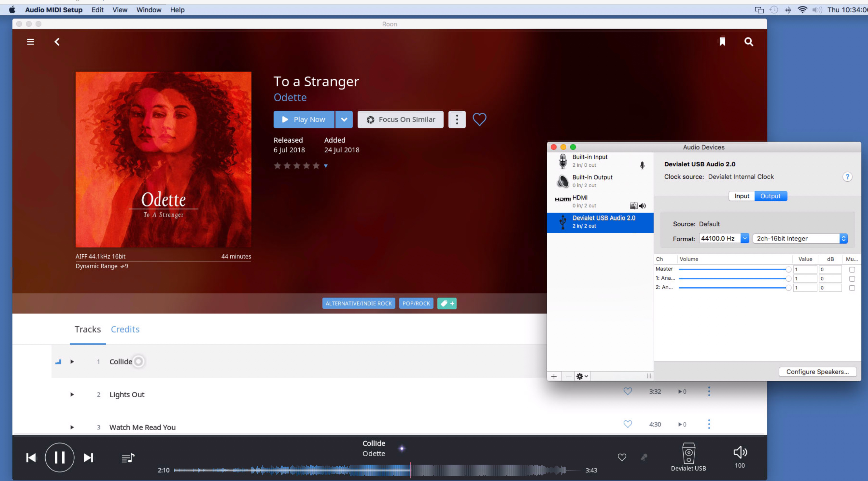Viewport: 868px width, 481px height.
Task: Pause playback of Collide
Action: (60, 457)
